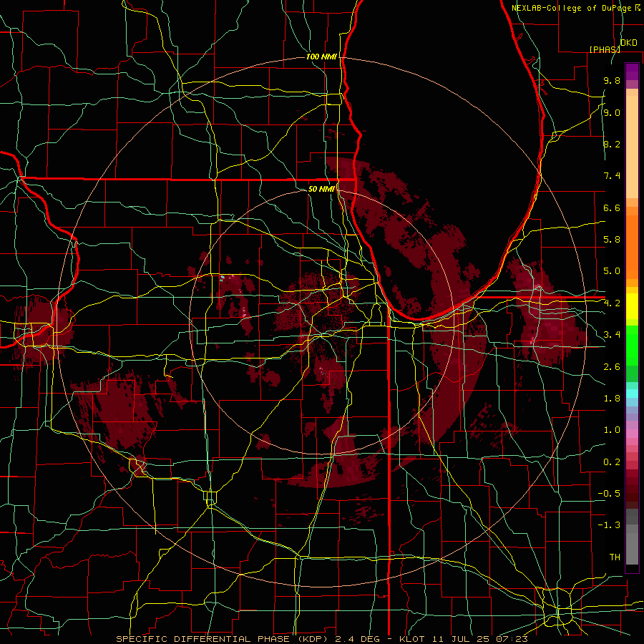Click the 0.2 value on the scale
The width and height of the screenshot is (644, 644).
(x=612, y=462)
